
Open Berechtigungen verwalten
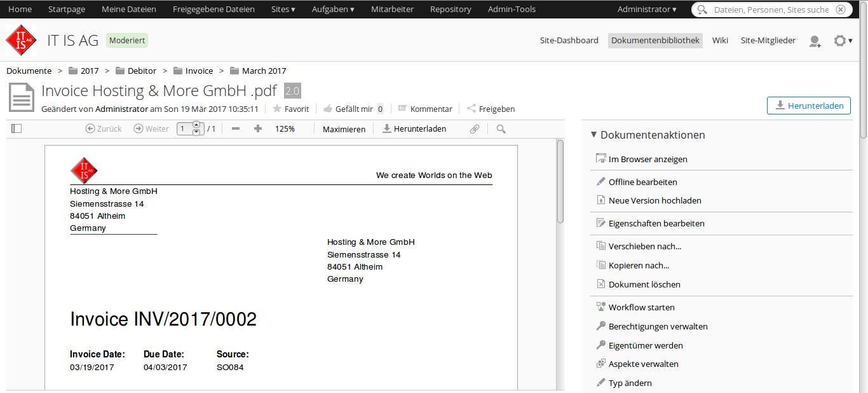pyautogui.click(x=658, y=326)
